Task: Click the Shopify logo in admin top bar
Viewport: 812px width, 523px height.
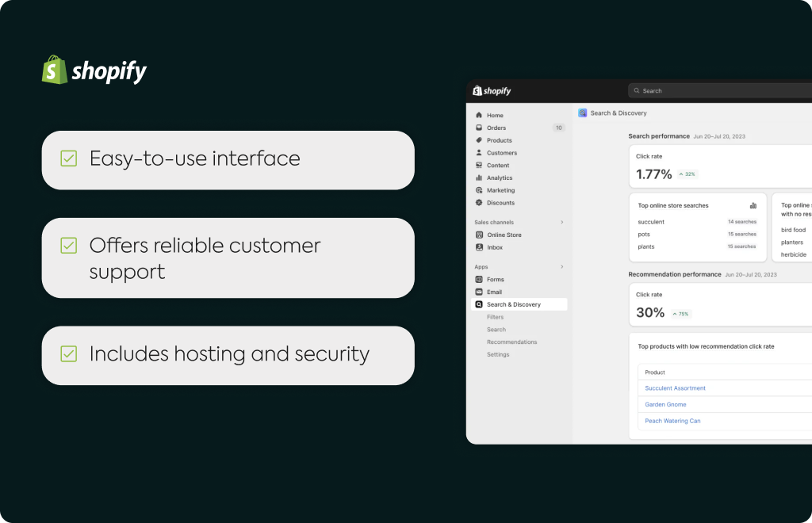Action: coord(492,91)
